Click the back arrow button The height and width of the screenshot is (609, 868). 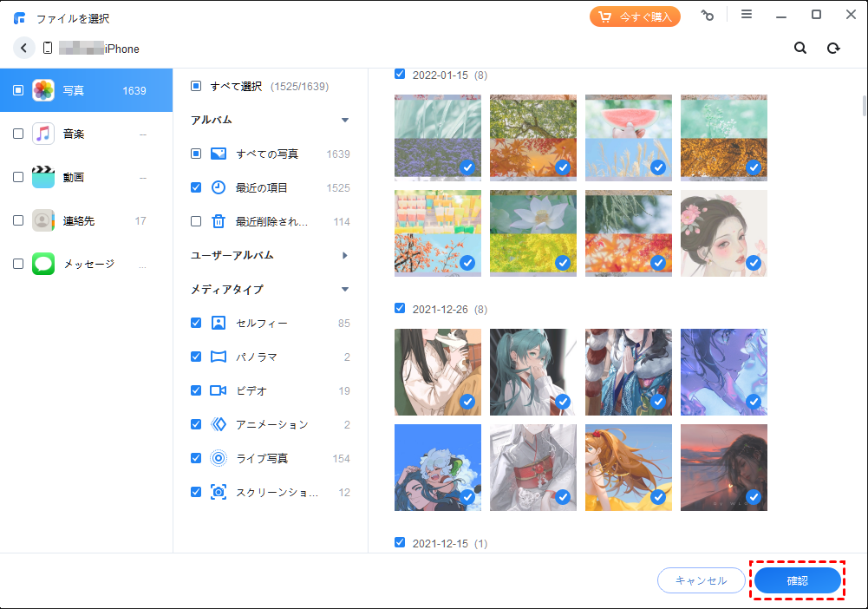pyautogui.click(x=23, y=49)
